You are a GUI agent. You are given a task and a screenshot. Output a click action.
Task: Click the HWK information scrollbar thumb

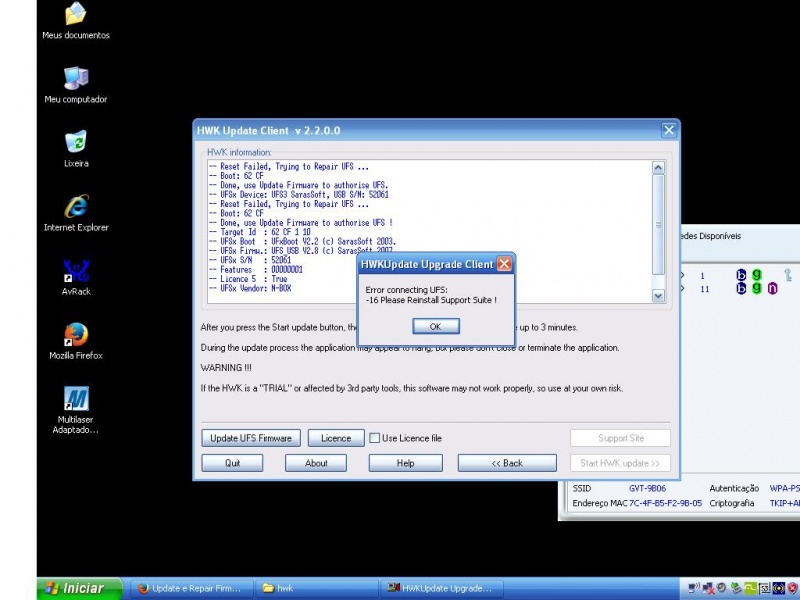pyautogui.click(x=658, y=224)
